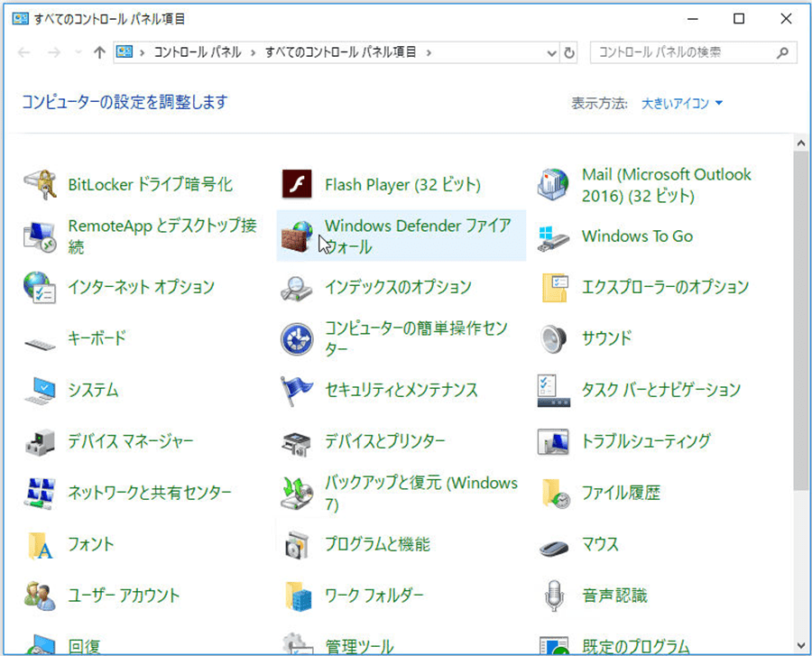This screenshot has height=656, width=812.
Task: Click the サウンド link text
Action: (607, 338)
